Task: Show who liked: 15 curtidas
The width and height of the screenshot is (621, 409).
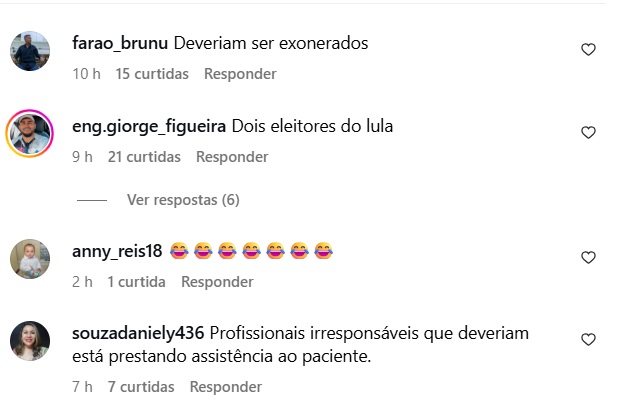Action: pos(152,74)
